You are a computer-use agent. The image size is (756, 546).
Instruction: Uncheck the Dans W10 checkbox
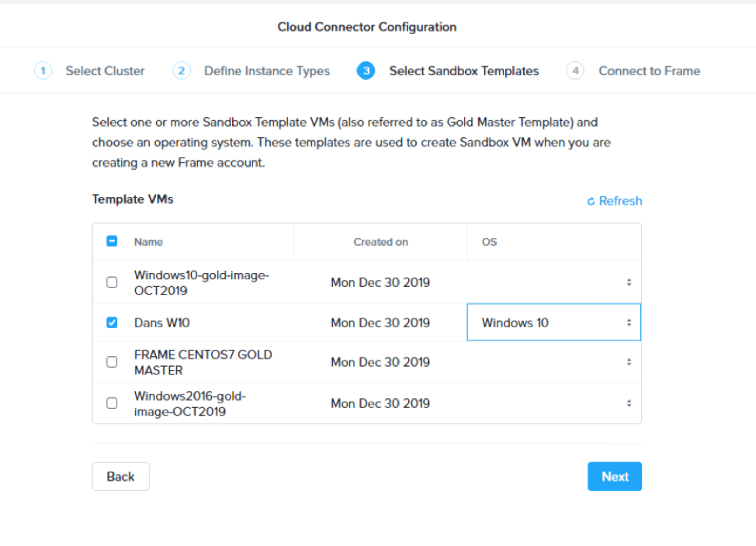[112, 322]
